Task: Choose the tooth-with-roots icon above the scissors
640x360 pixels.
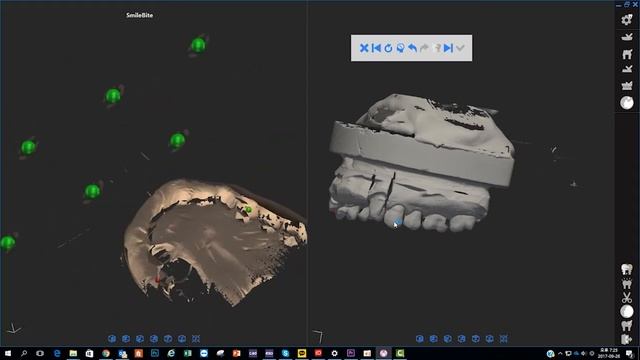Action: pos(627,283)
